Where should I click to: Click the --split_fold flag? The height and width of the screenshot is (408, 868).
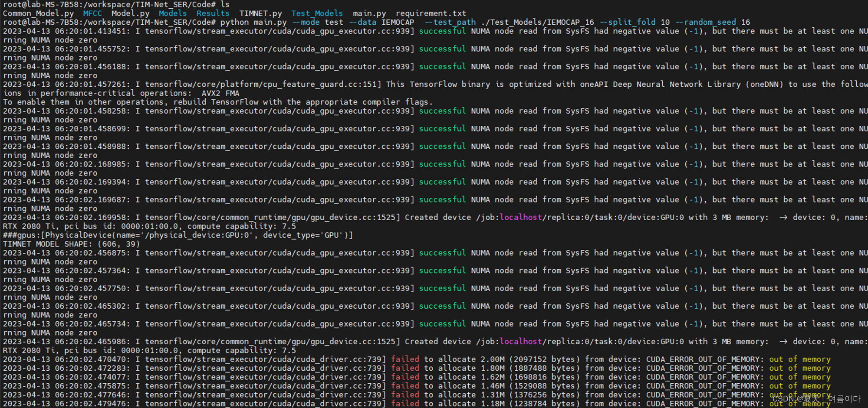point(628,22)
